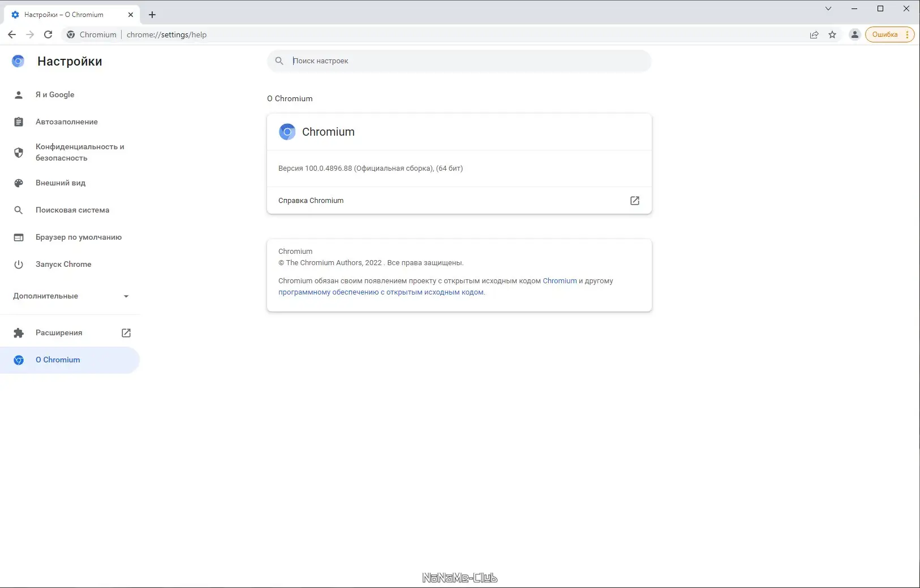The height and width of the screenshot is (588, 920).
Task: Click the О Chromium section title
Action: (x=290, y=98)
